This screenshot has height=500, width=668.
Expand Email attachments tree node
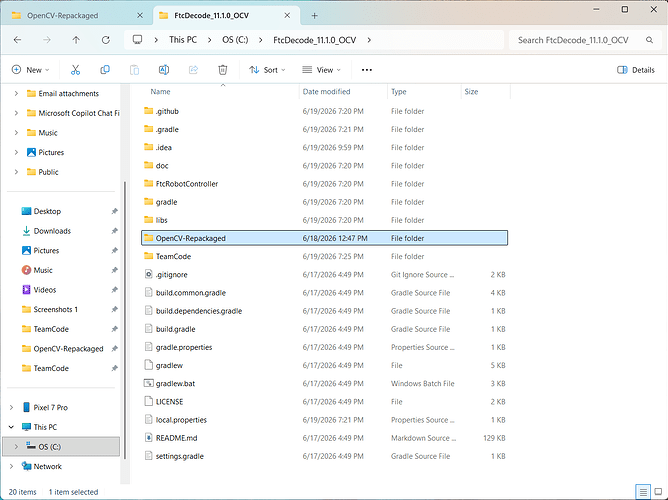click(x=16, y=93)
